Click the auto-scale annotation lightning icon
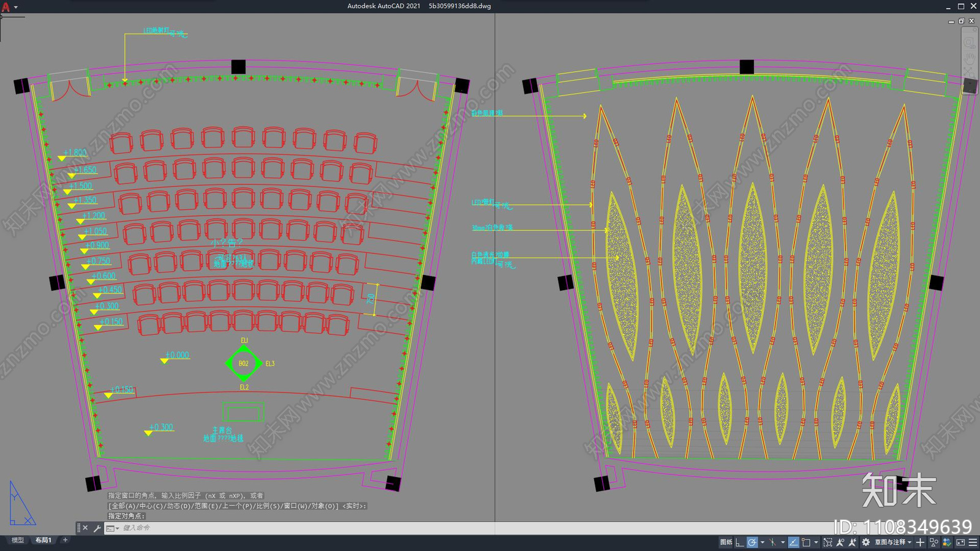 tap(852, 542)
